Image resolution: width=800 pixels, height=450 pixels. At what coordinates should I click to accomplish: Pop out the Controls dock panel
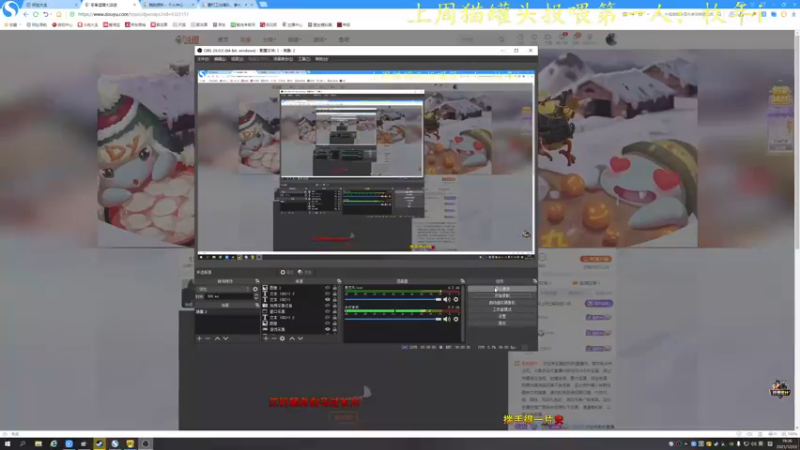[535, 281]
